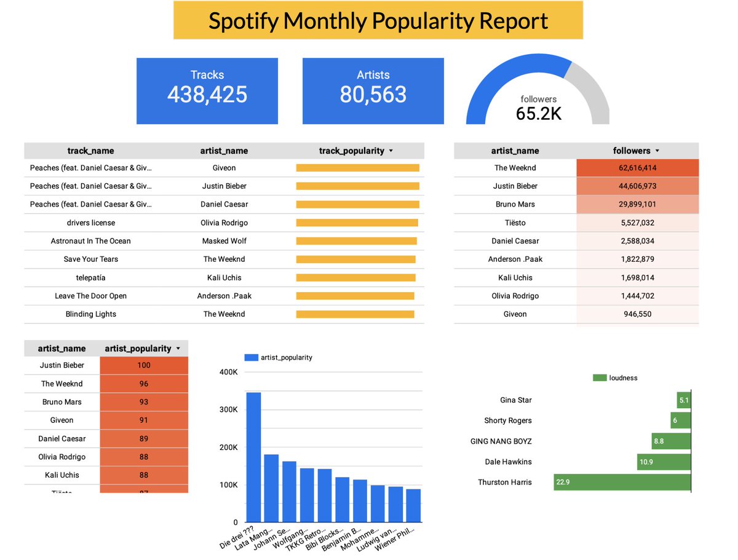Screen dimensions: 738x560
Task: Click the popularity score 96 cell
Action: coord(144,384)
